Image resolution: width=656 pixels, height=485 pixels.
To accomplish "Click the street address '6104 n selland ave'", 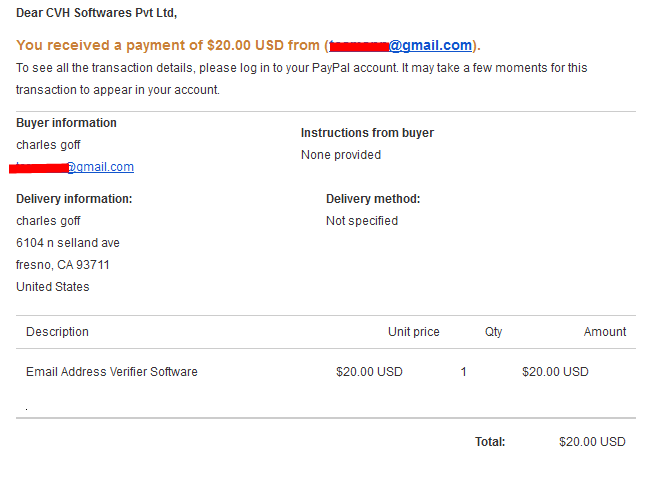I will 68,243.
